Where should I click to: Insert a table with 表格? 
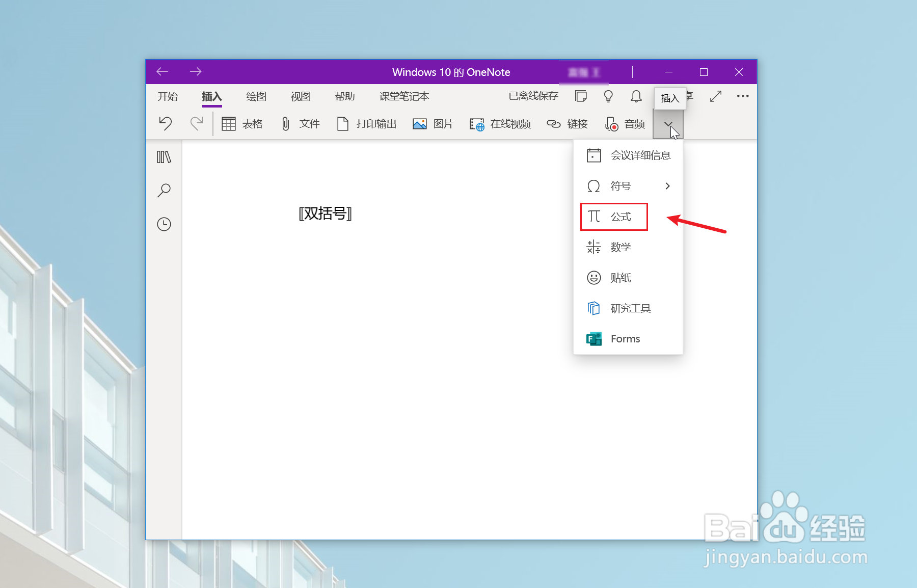click(x=242, y=124)
